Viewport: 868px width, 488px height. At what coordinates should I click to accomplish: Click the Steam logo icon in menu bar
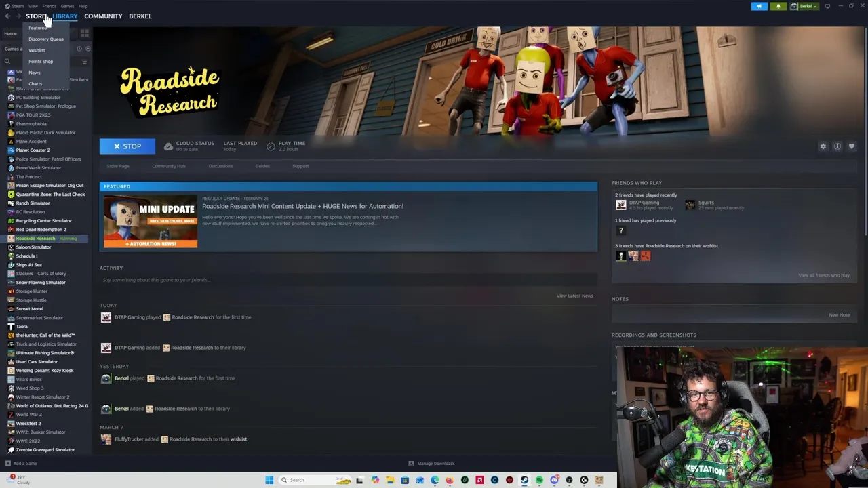pyautogui.click(x=7, y=6)
